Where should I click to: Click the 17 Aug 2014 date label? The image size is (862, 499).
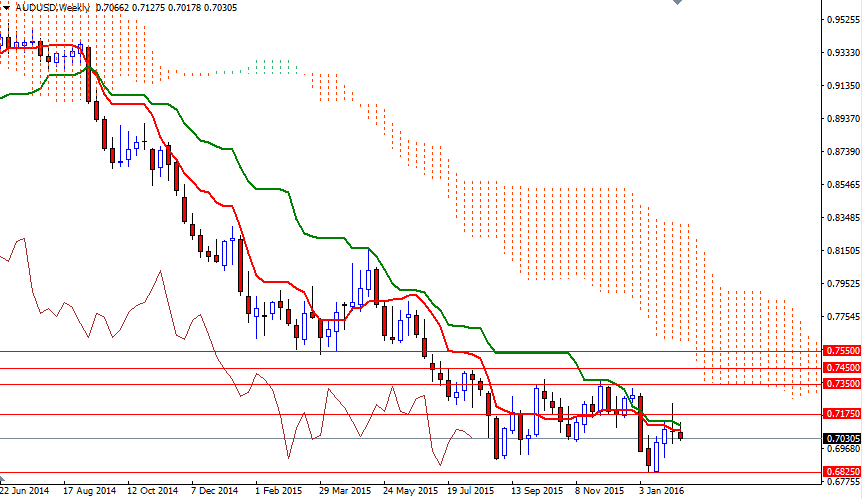point(90,491)
